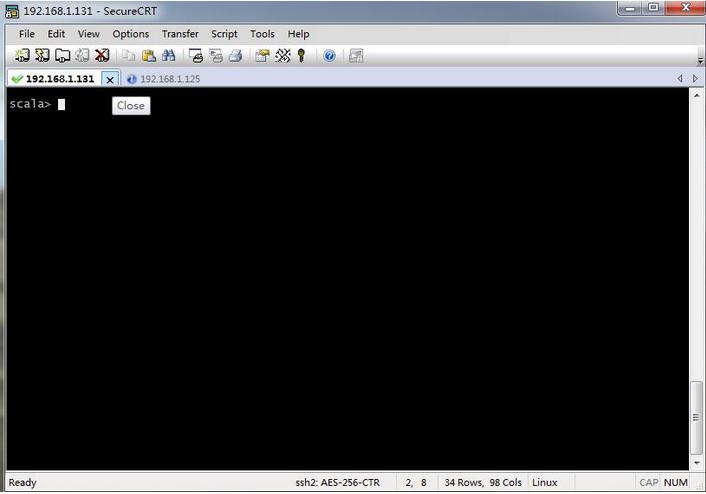Click the Connect toolbar icon
The image size is (706, 494).
tap(22, 55)
